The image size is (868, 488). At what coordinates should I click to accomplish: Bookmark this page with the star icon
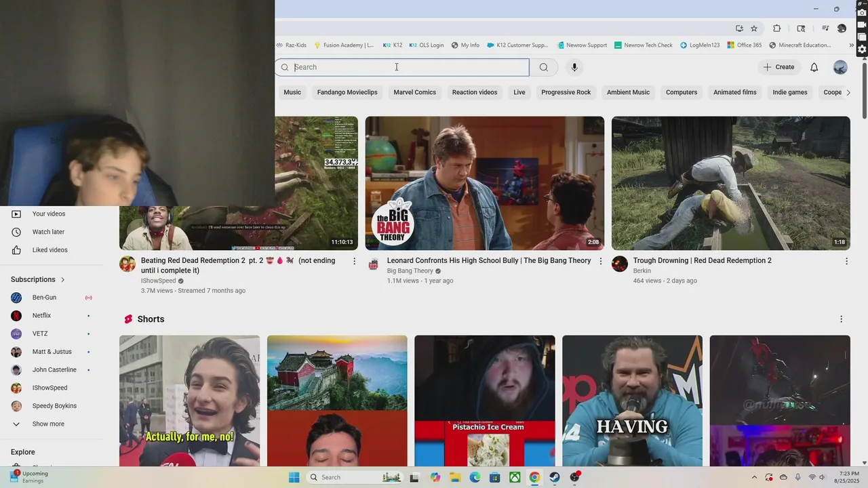tap(754, 28)
